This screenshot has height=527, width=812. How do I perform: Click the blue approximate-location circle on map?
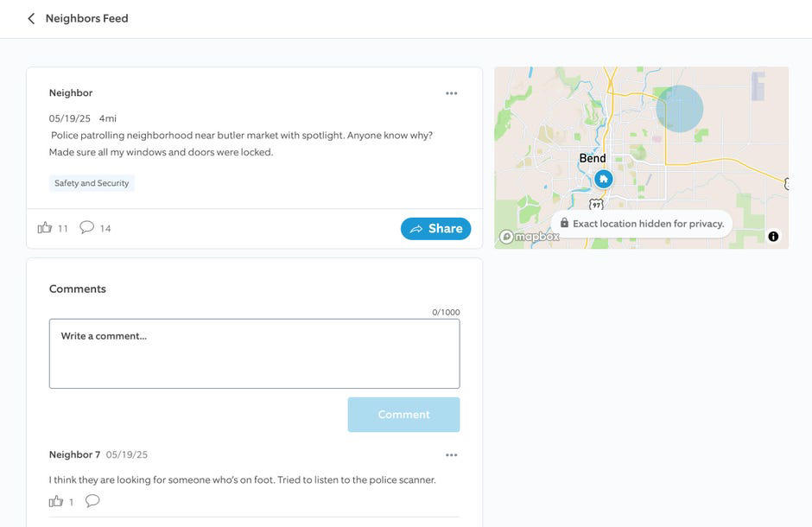coord(680,109)
